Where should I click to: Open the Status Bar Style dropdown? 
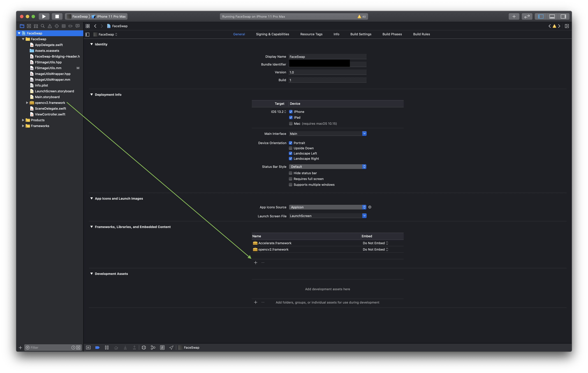coord(327,167)
